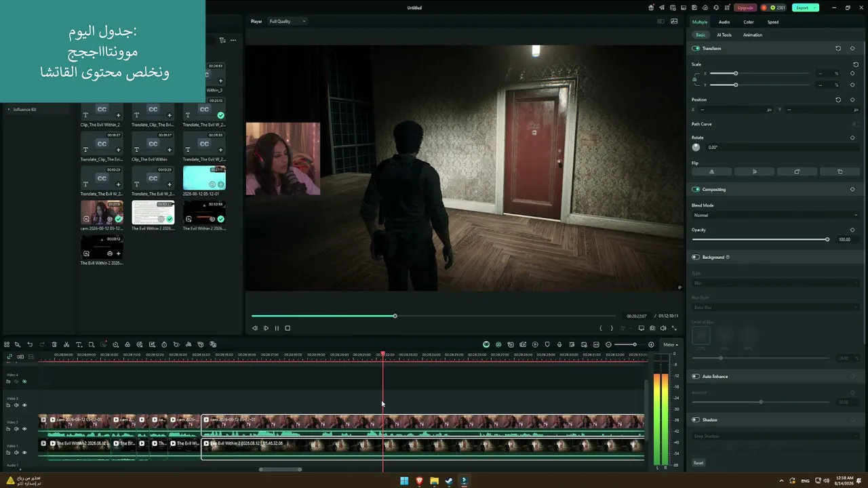Toggle the Compositing switch

[696, 189]
